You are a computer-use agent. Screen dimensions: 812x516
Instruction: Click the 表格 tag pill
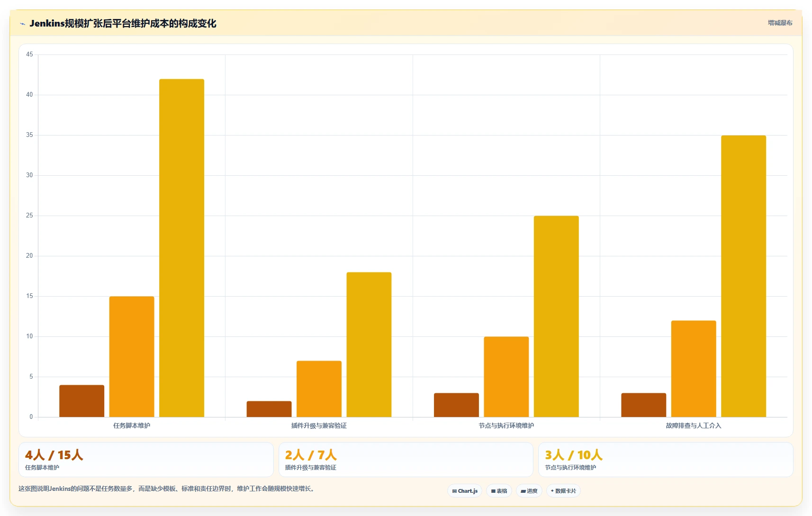(x=499, y=491)
